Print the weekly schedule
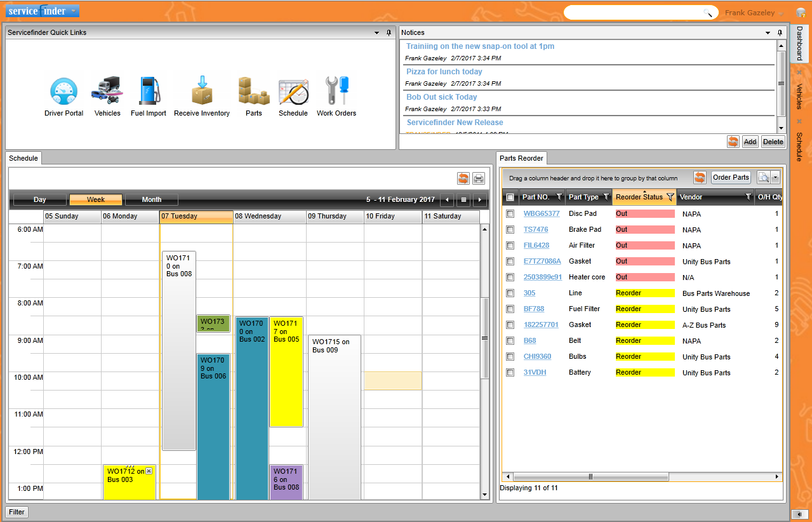812x522 pixels. coord(478,178)
